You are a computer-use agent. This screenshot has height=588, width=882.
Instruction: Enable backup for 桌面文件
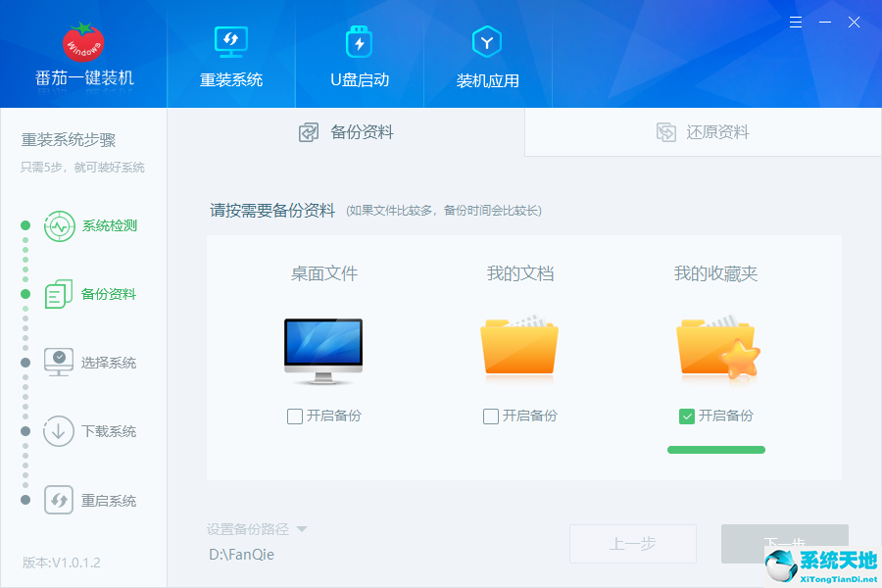click(293, 416)
